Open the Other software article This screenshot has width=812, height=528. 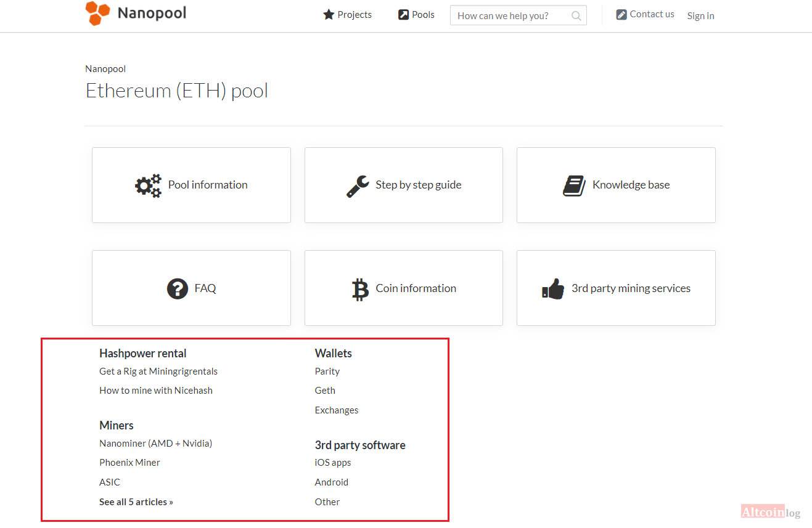[327, 502]
